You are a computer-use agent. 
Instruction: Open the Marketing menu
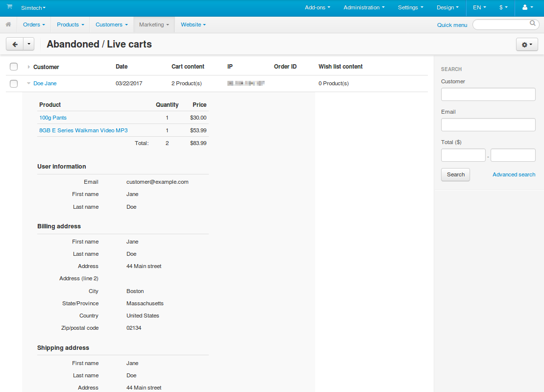click(x=154, y=24)
